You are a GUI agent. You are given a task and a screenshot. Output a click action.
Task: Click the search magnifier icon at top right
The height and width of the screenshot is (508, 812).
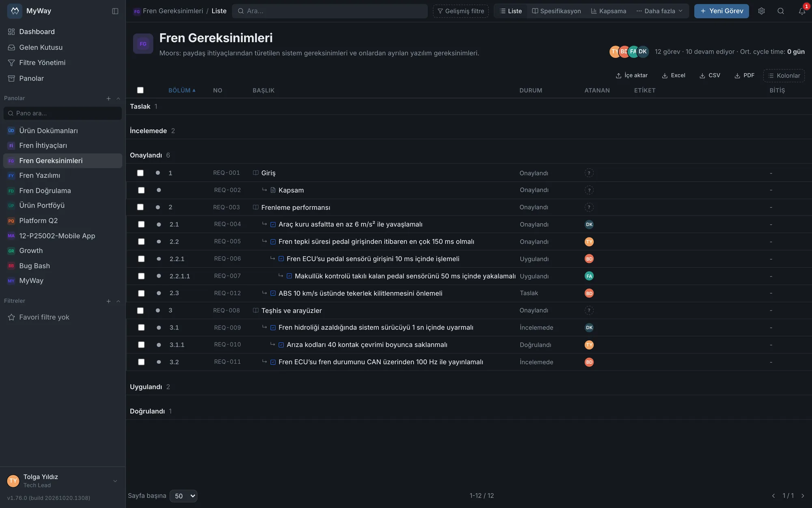click(780, 11)
